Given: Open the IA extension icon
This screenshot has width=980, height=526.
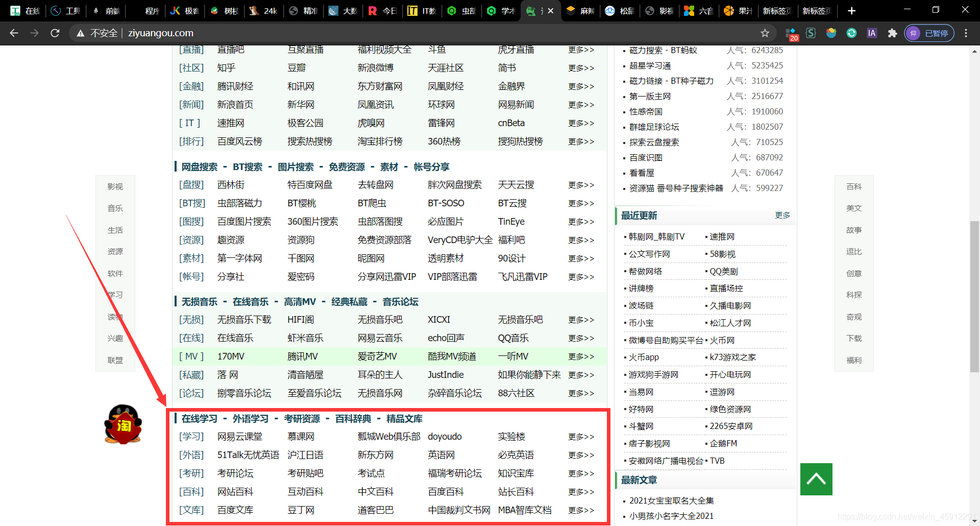Looking at the screenshot, I should pos(872,33).
